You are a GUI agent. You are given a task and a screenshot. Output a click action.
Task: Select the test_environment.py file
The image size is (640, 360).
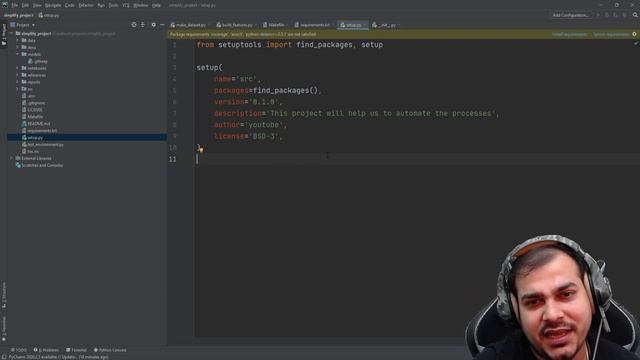[x=43, y=144]
